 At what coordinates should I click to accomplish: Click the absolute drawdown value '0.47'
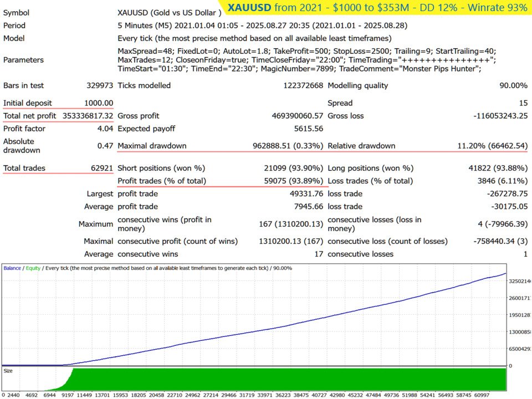point(105,146)
